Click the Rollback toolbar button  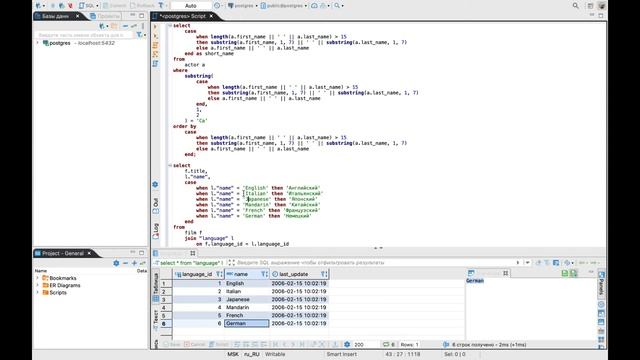click(x=142, y=6)
